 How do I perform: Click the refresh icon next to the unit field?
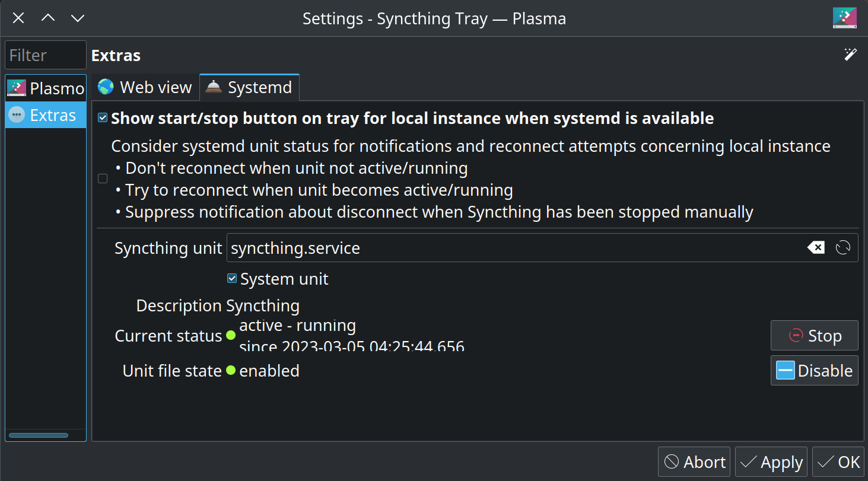843,248
